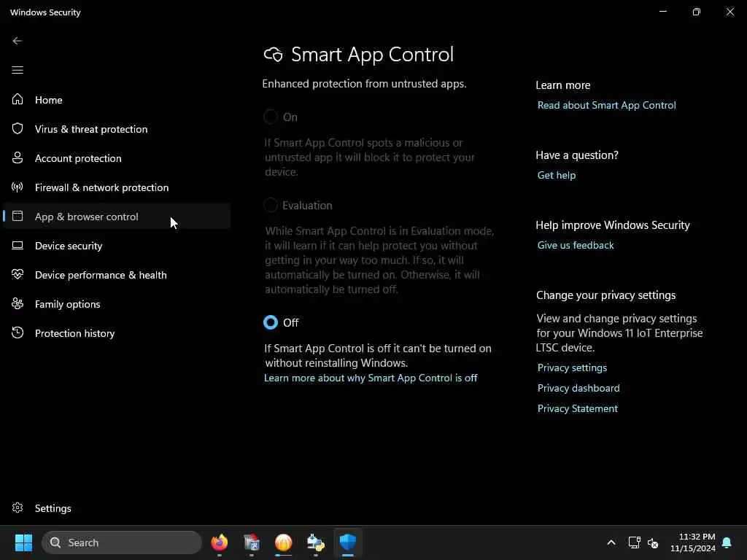Open the taskbar app beside Firefox
The image size is (747, 560).
[x=251, y=542]
